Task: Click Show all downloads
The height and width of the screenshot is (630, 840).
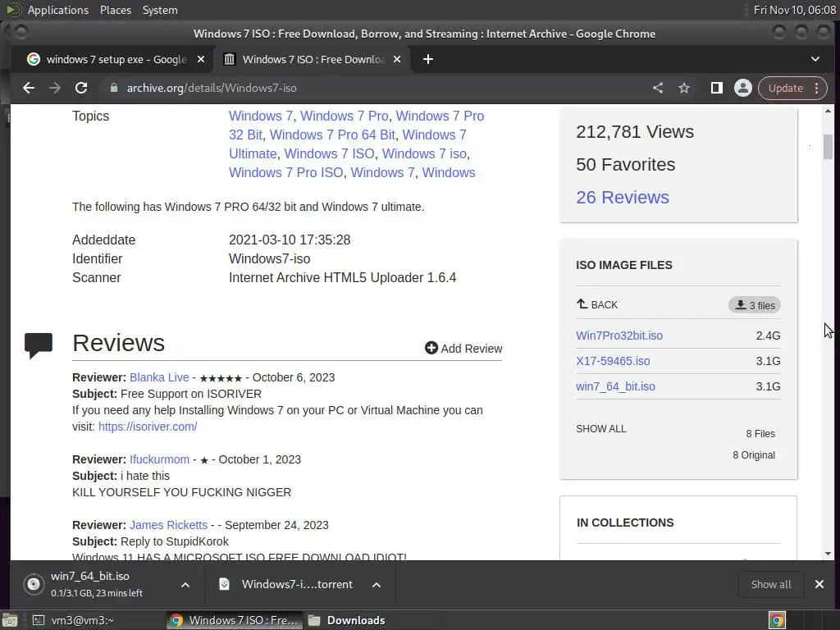Action: (x=771, y=584)
